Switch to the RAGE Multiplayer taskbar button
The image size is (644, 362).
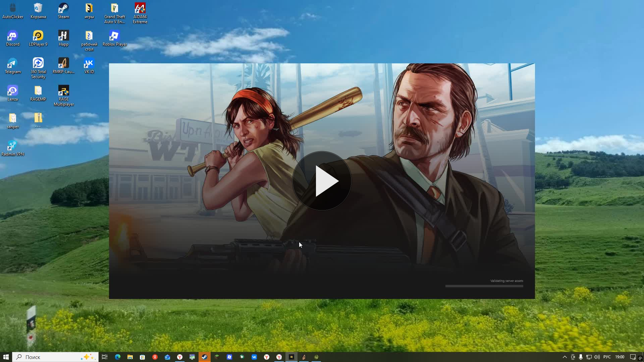(291, 357)
